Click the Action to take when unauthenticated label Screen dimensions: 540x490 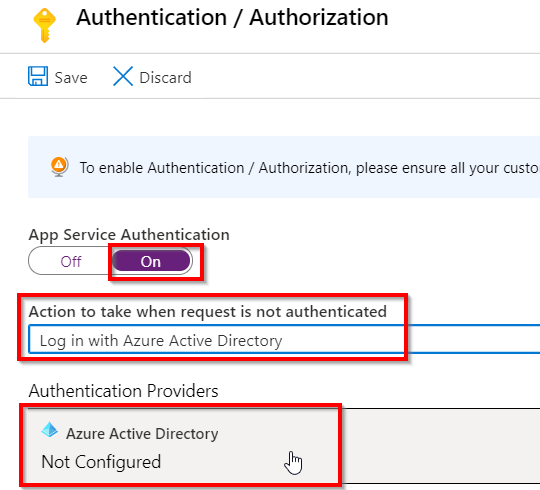point(208,312)
